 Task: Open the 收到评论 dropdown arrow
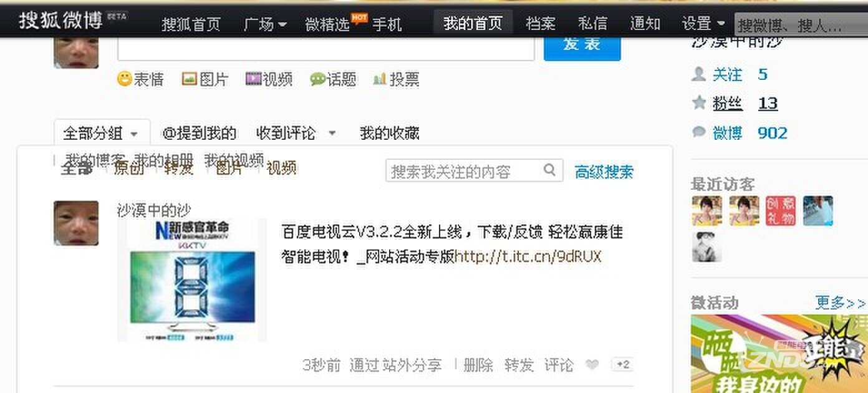click(332, 133)
